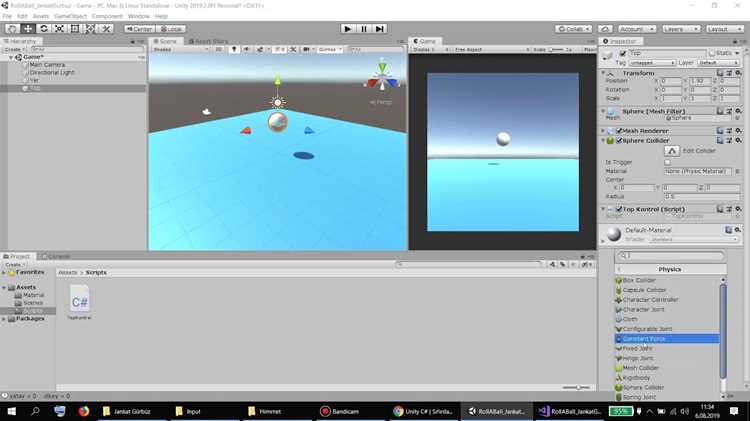Toggle the Sphere Collider enabled checkbox

tap(619, 141)
